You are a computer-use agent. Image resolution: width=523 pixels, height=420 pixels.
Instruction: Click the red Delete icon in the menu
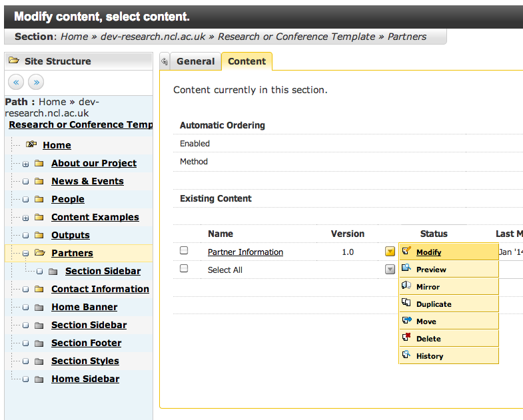[406, 338]
